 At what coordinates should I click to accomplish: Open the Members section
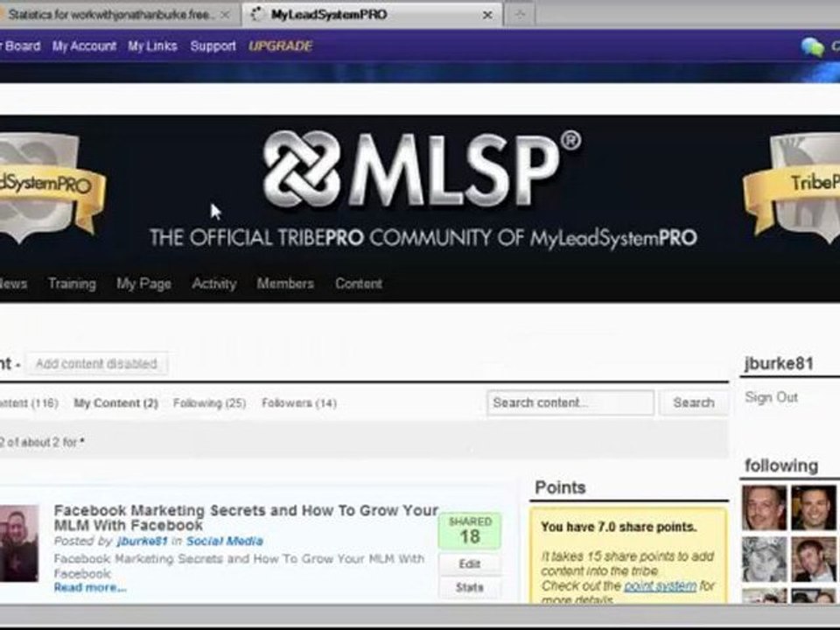coord(285,283)
